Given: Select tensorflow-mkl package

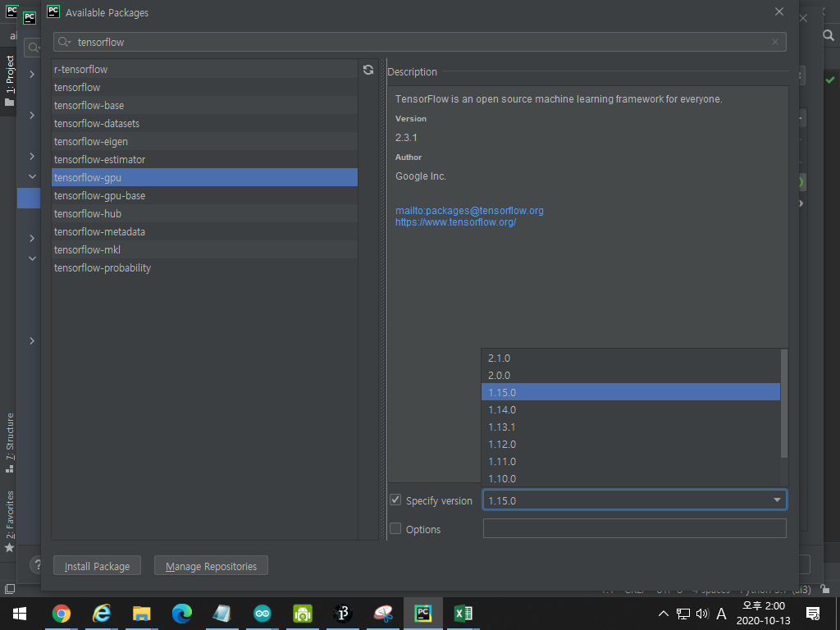Looking at the screenshot, I should click(x=204, y=249).
